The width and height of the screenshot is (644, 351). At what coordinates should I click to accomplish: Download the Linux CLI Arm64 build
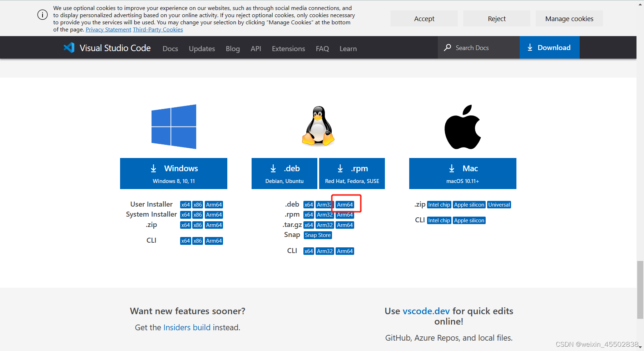tap(345, 251)
